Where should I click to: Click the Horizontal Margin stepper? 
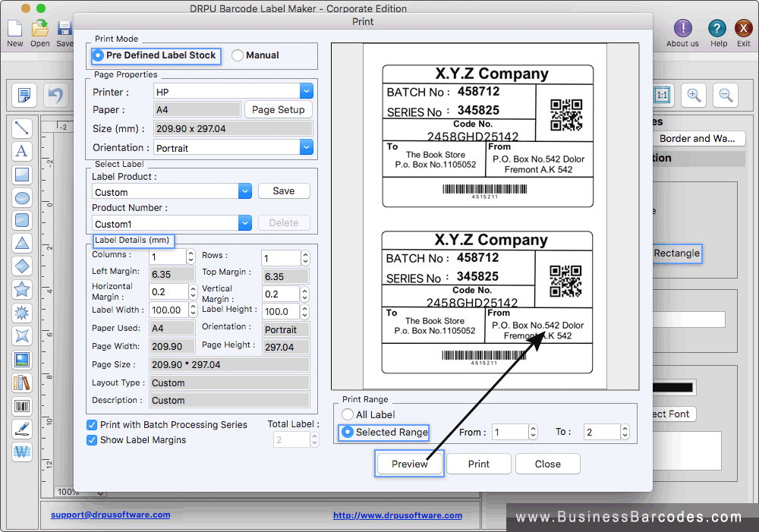point(193,292)
